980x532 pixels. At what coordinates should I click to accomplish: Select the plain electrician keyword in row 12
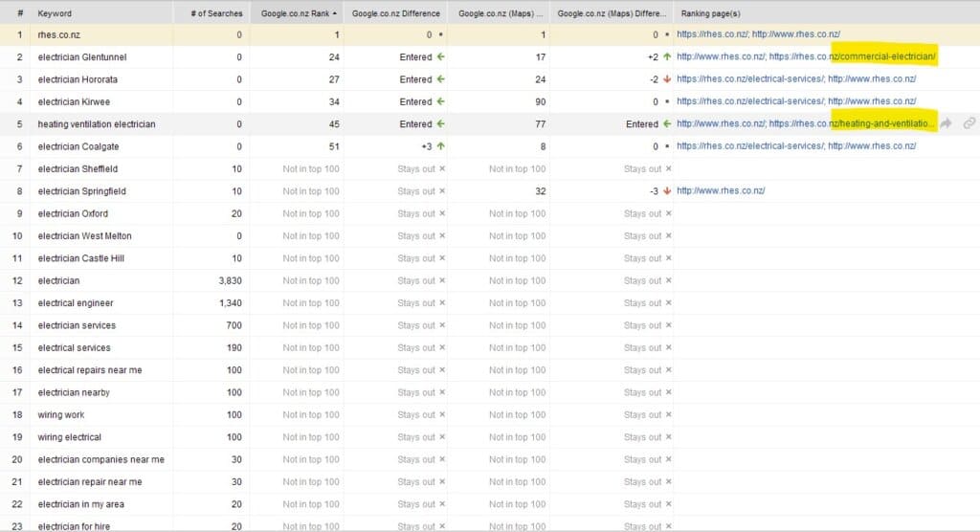pos(58,280)
